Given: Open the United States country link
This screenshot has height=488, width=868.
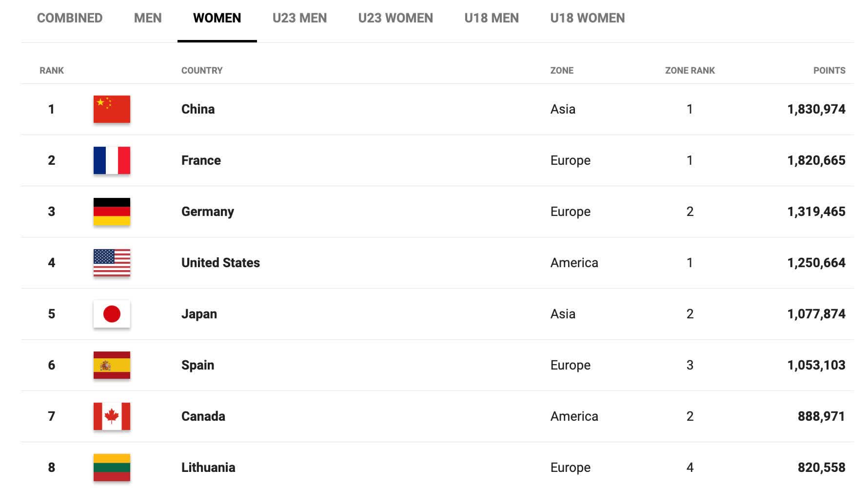Looking at the screenshot, I should pyautogui.click(x=220, y=263).
